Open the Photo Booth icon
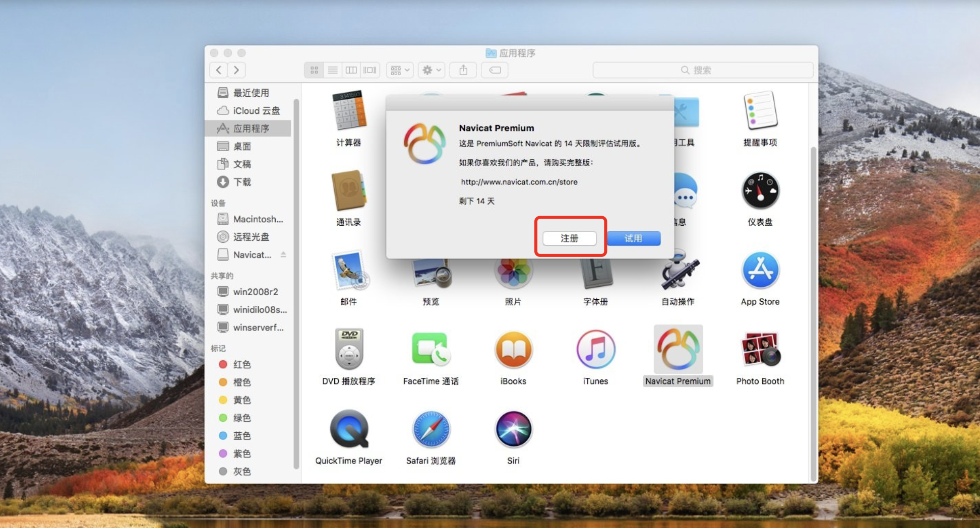 (760, 349)
